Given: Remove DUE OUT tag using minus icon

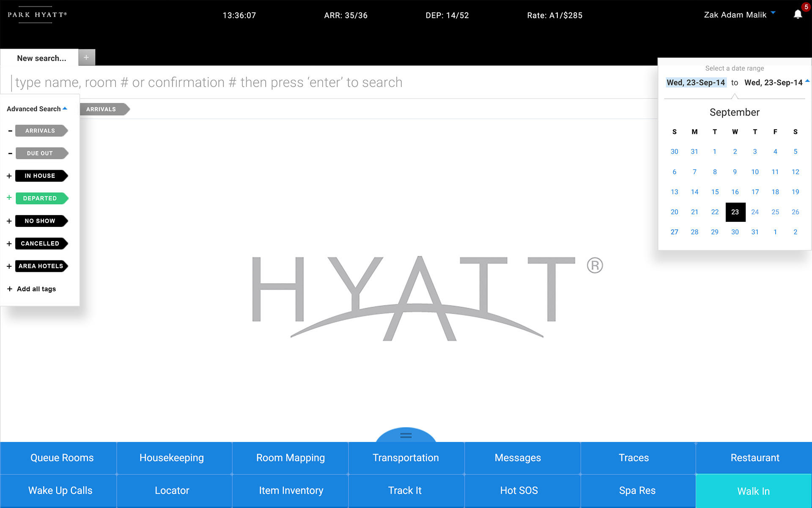Looking at the screenshot, I should [x=10, y=153].
